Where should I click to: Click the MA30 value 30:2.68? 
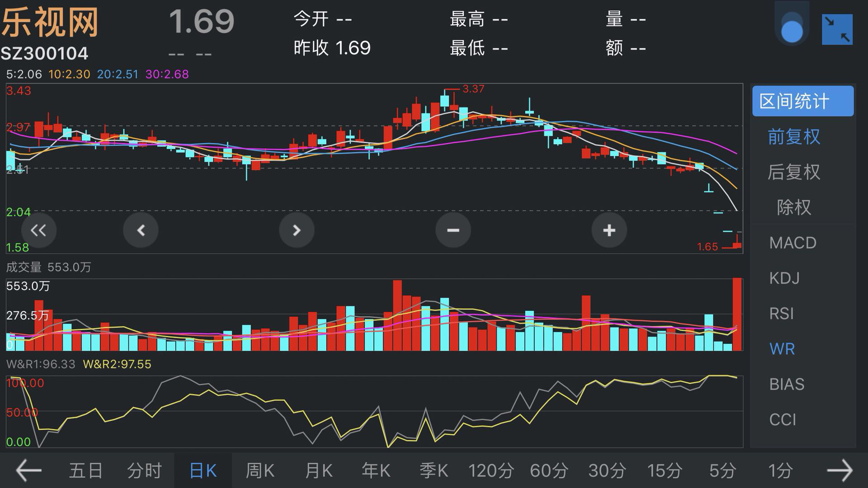tap(167, 74)
